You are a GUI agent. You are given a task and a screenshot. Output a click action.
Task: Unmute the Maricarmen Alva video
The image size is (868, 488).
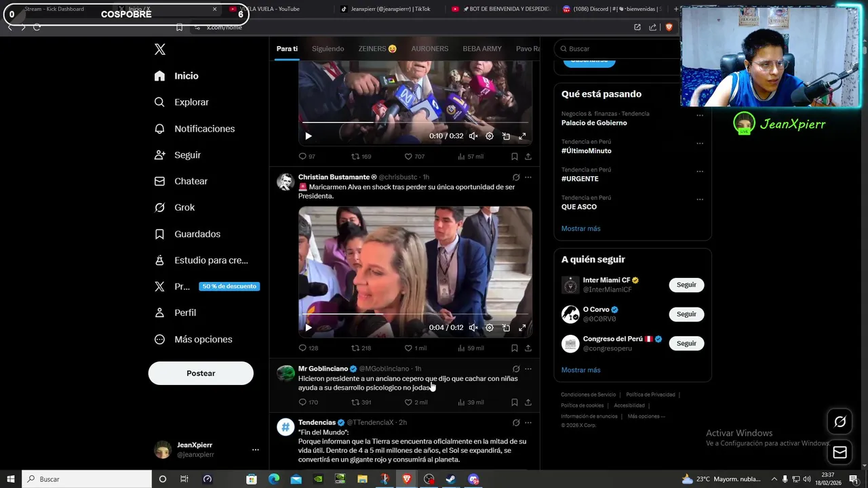point(473,328)
